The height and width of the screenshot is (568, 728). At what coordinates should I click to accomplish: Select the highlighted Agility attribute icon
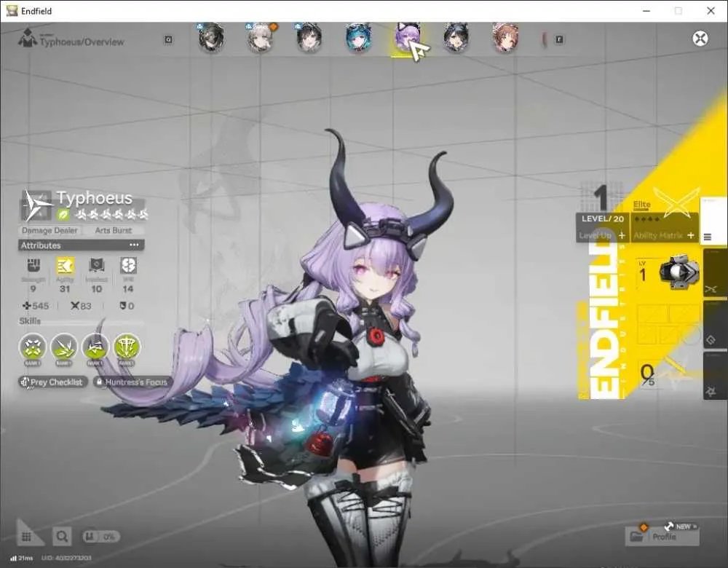coord(65,266)
